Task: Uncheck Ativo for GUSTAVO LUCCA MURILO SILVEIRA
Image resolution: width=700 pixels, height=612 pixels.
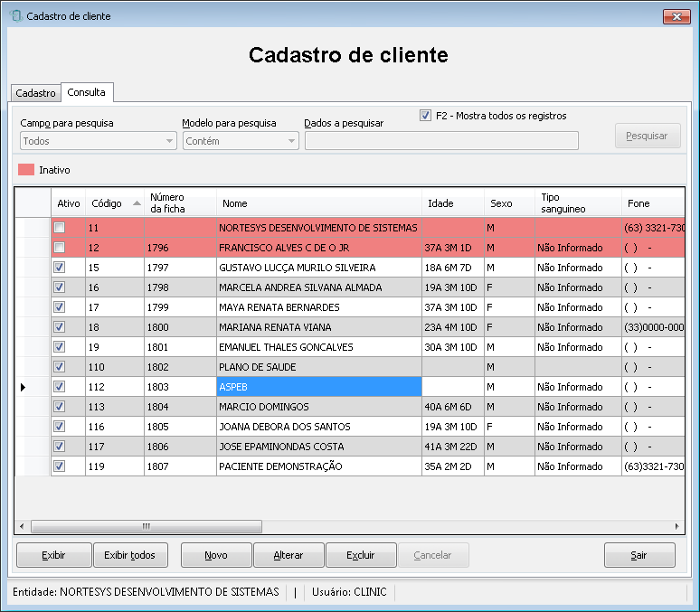Action: point(60,268)
